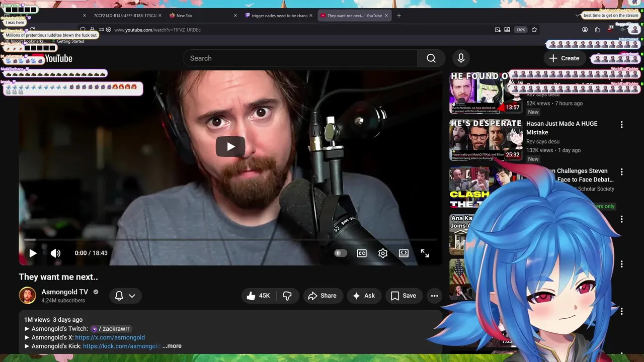Screen dimensions: 644x362
Task: Open the Rev says desu channel under Hasan video
Action: (543, 142)
